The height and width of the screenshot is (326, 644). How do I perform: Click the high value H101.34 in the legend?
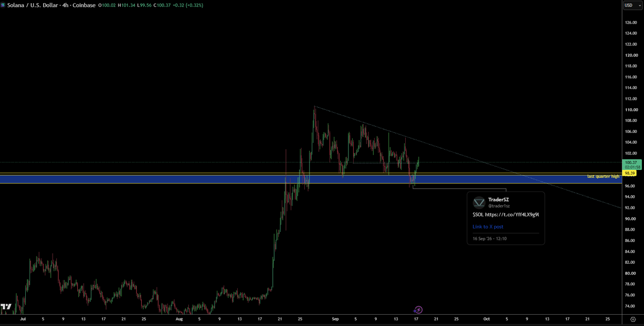click(x=128, y=5)
